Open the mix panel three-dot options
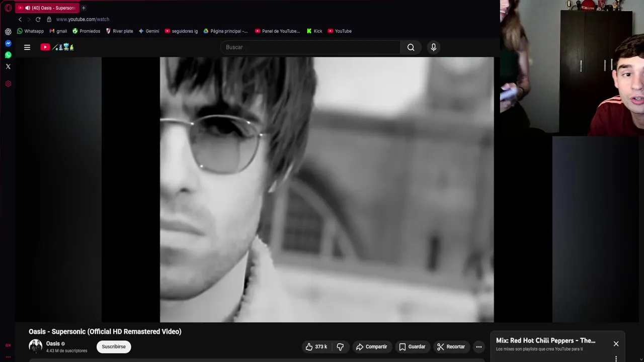Screen dimensions: 644x362 (x=616, y=358)
